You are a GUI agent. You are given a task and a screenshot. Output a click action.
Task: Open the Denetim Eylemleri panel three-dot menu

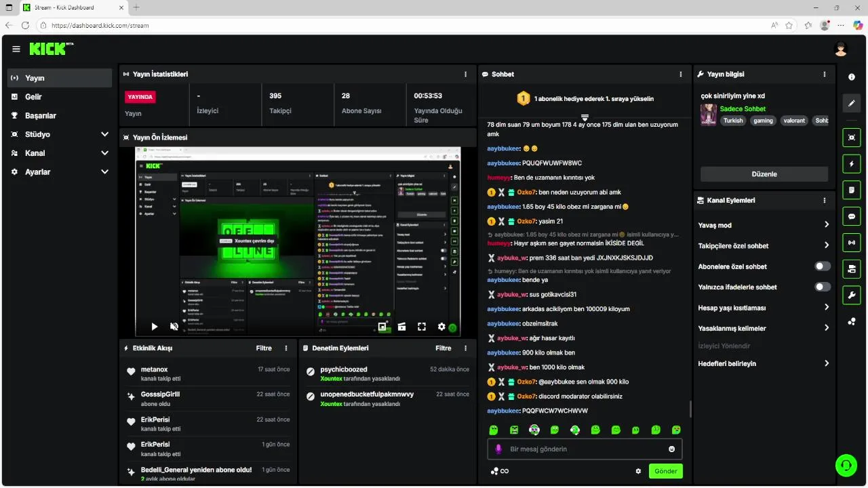click(465, 348)
